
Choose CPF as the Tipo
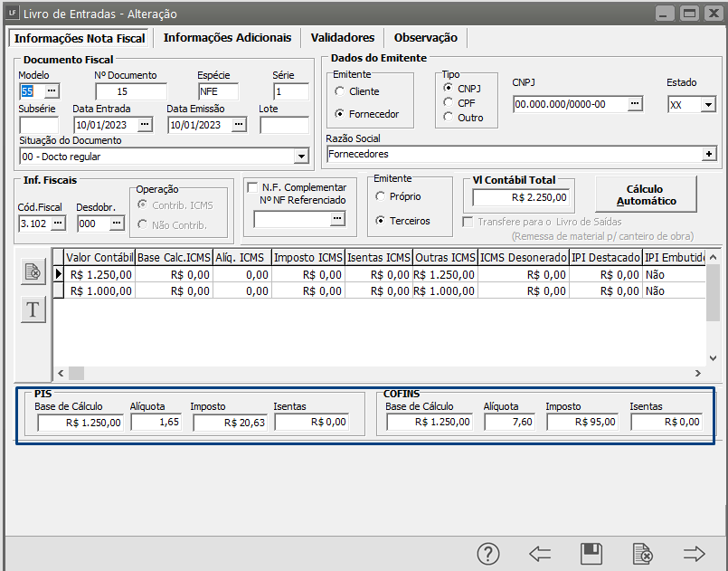pyautogui.click(x=449, y=103)
